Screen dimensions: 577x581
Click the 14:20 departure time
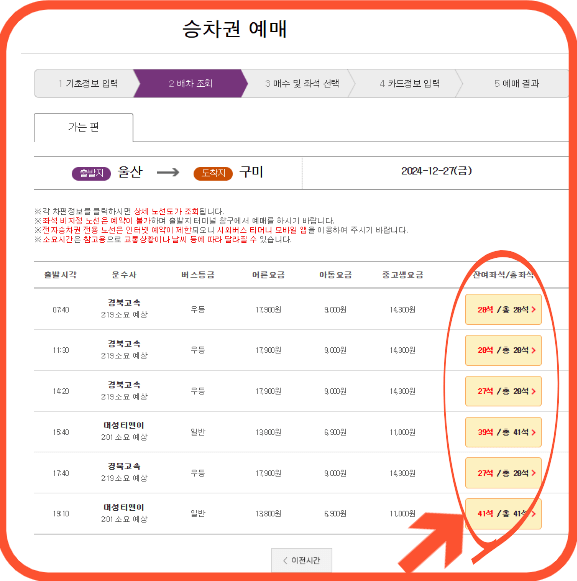coord(61,391)
